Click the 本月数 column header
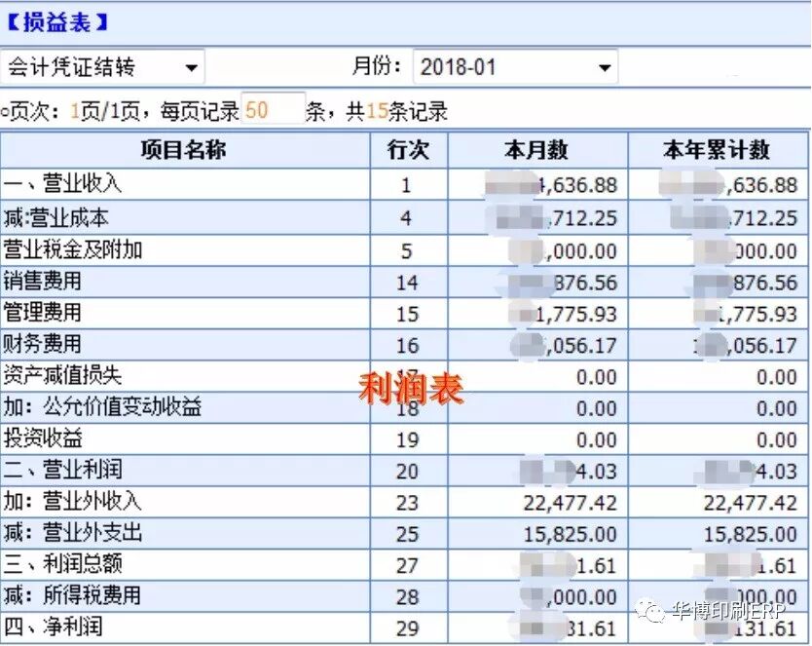812x646 pixels. coord(537,150)
